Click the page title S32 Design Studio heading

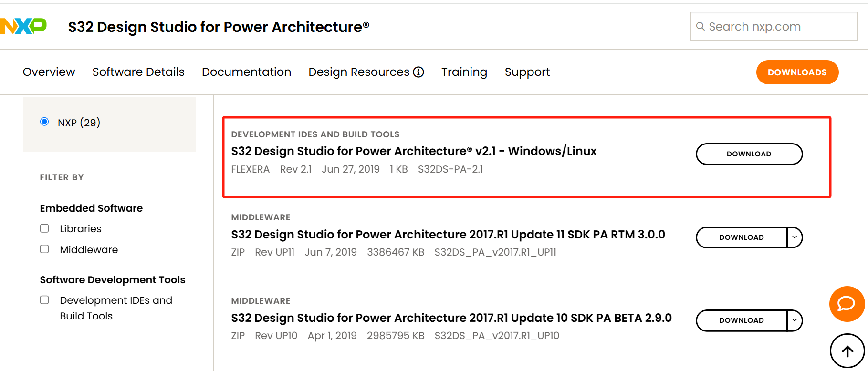click(x=219, y=27)
